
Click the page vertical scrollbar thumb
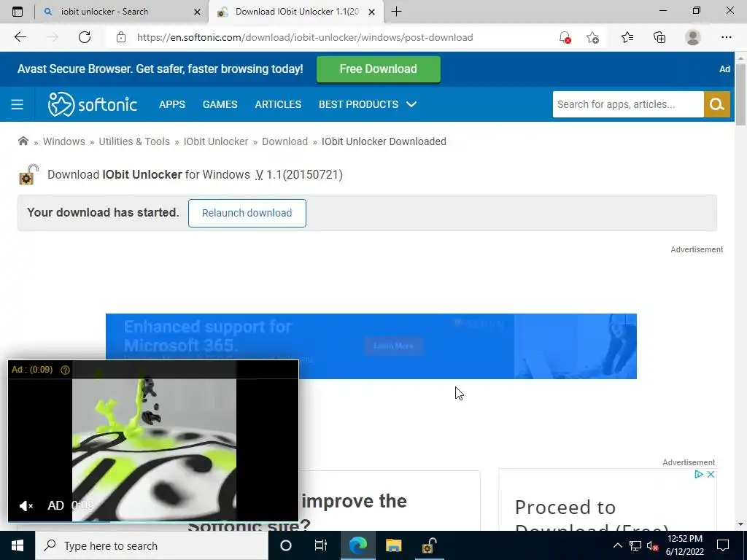coord(741,94)
